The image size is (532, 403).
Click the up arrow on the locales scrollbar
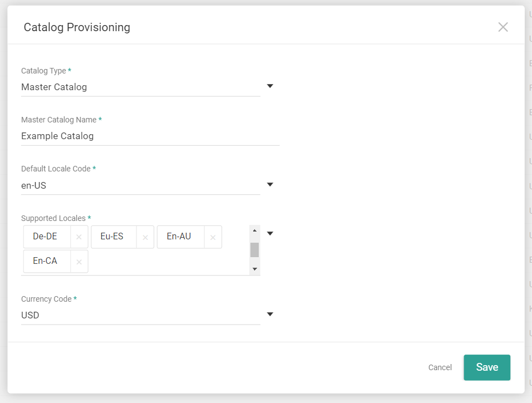point(254,229)
